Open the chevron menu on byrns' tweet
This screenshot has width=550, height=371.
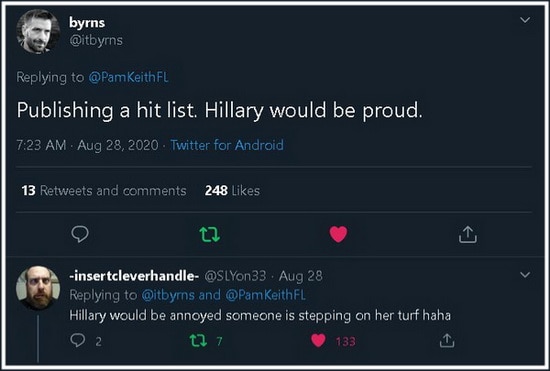click(525, 20)
